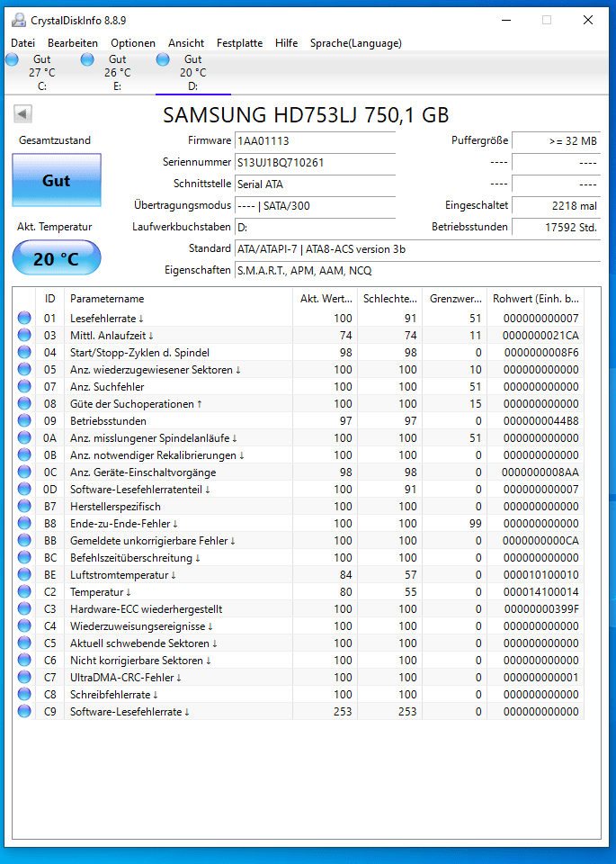Click the Akt. Wert column header
This screenshot has height=864, width=616.
pyautogui.click(x=325, y=299)
